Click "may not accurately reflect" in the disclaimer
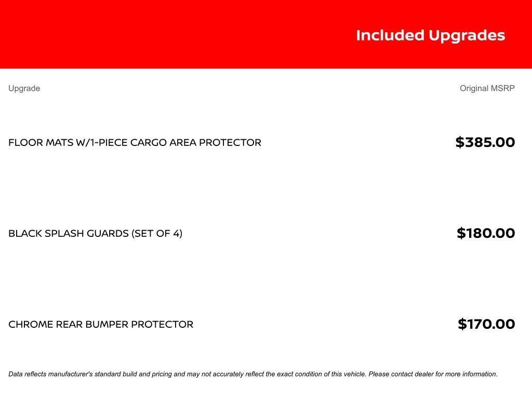The height and width of the screenshot is (399, 532). coord(222,374)
